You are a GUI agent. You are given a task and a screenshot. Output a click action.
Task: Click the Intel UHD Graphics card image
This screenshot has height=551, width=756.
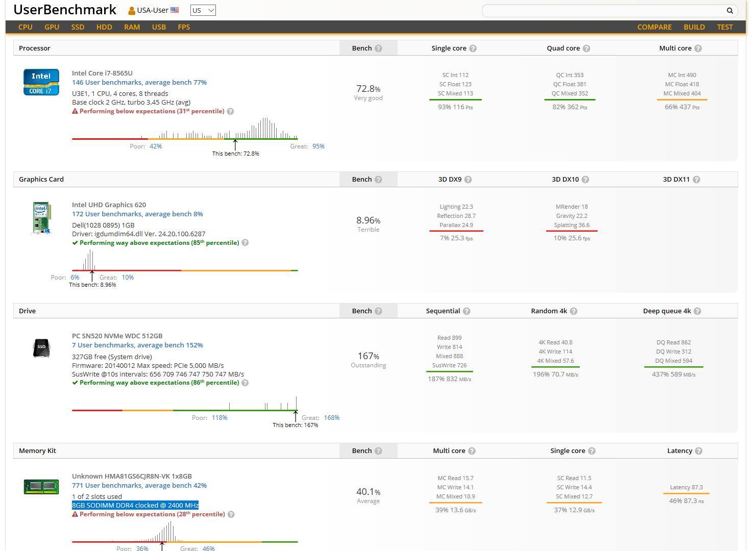(42, 218)
